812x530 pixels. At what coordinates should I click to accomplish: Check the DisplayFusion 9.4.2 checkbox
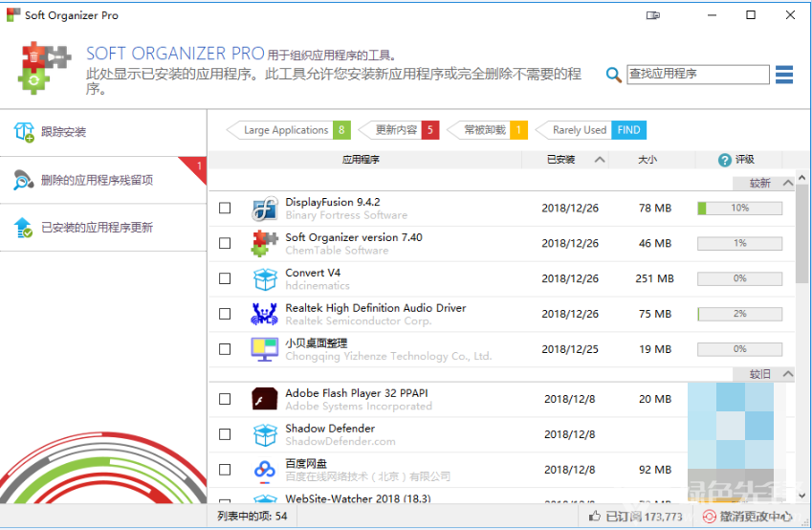click(225, 208)
